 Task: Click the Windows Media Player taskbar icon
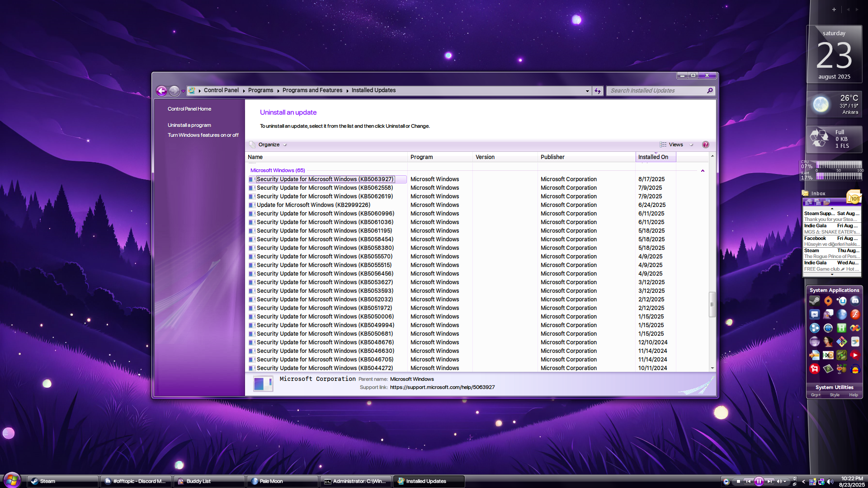click(x=726, y=482)
